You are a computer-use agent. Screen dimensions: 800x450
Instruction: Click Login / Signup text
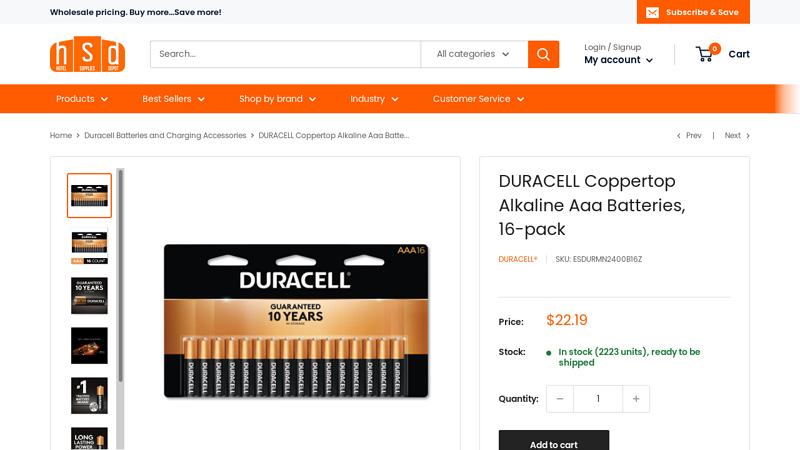[613, 47]
